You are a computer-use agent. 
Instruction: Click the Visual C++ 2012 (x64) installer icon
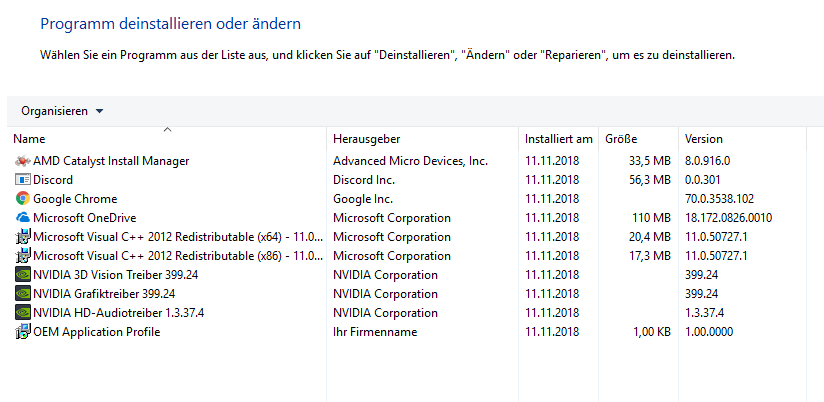(x=23, y=237)
